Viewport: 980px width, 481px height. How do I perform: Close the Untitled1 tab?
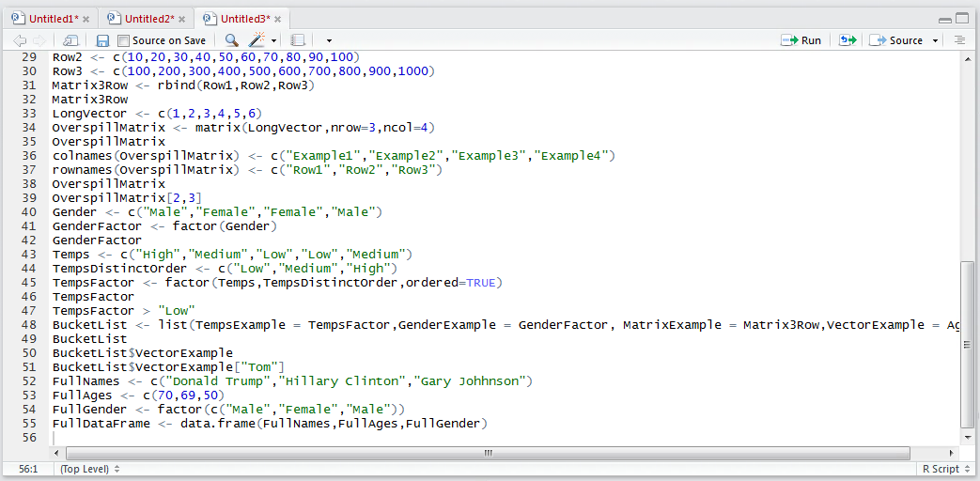click(86, 19)
